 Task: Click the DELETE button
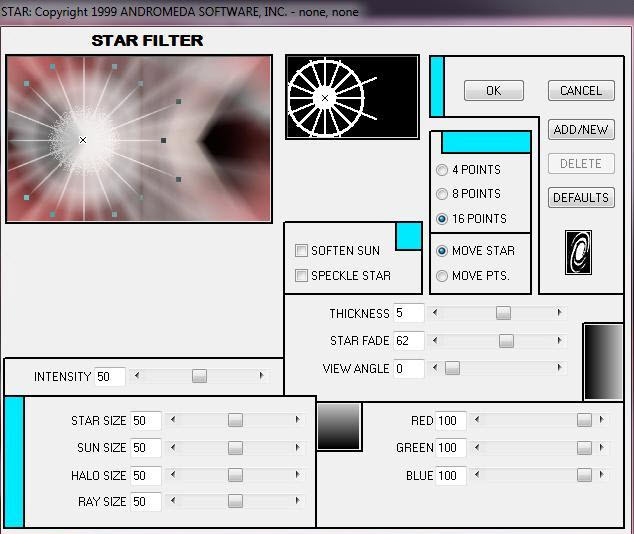581,164
